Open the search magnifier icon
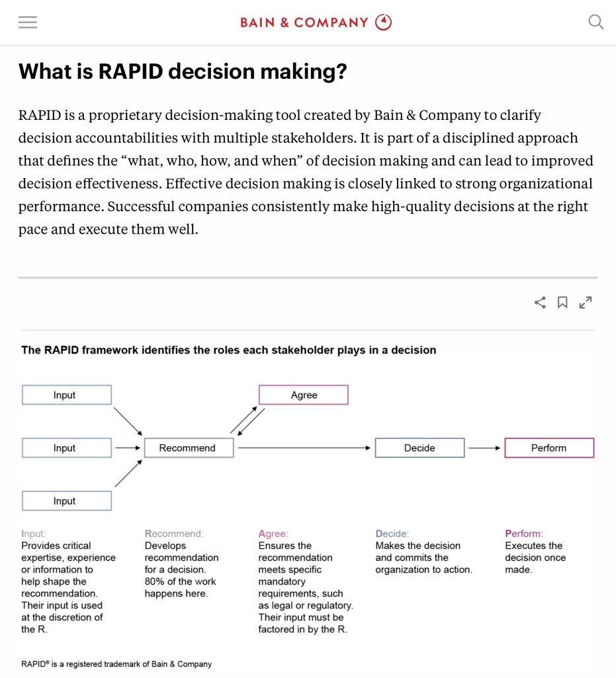 point(595,23)
